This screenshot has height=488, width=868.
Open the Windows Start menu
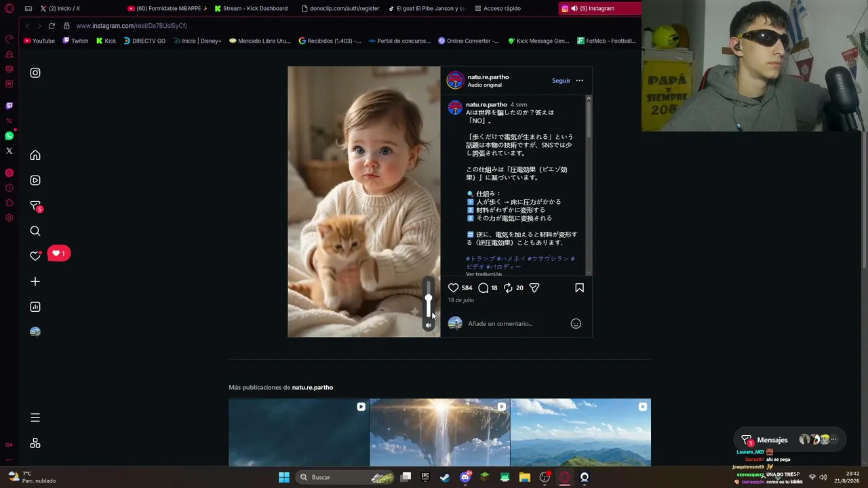pos(284,477)
